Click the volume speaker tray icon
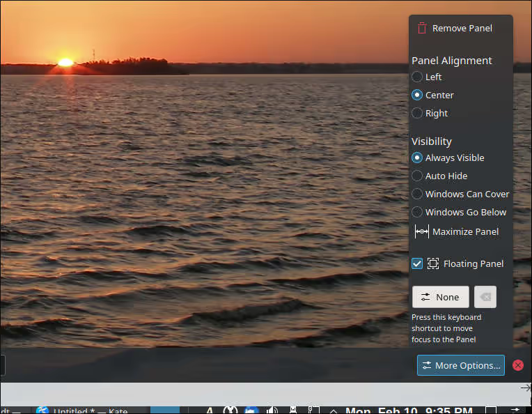 click(272, 411)
